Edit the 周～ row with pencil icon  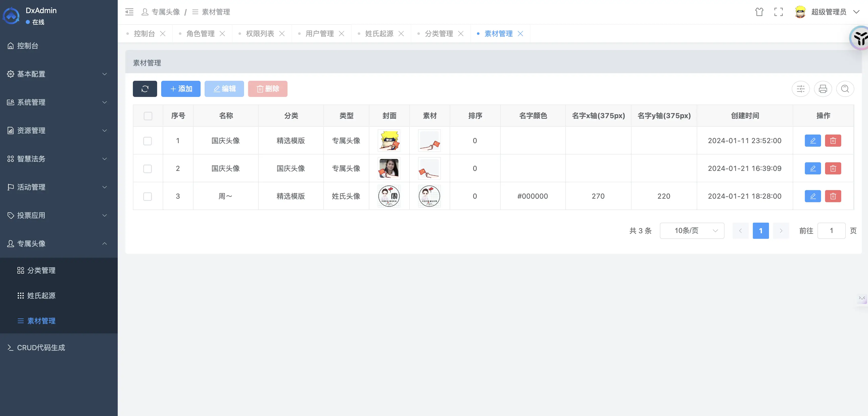[813, 196]
